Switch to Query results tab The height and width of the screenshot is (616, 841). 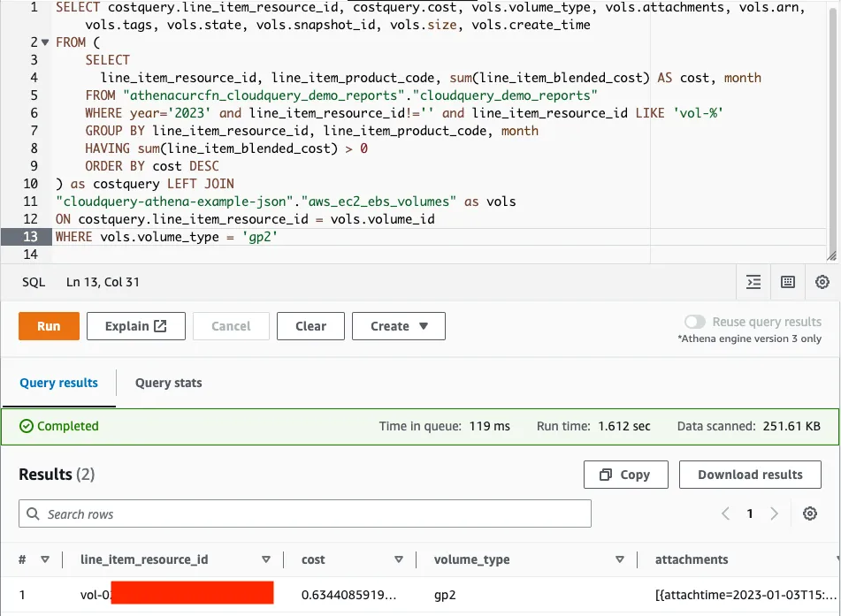59,383
